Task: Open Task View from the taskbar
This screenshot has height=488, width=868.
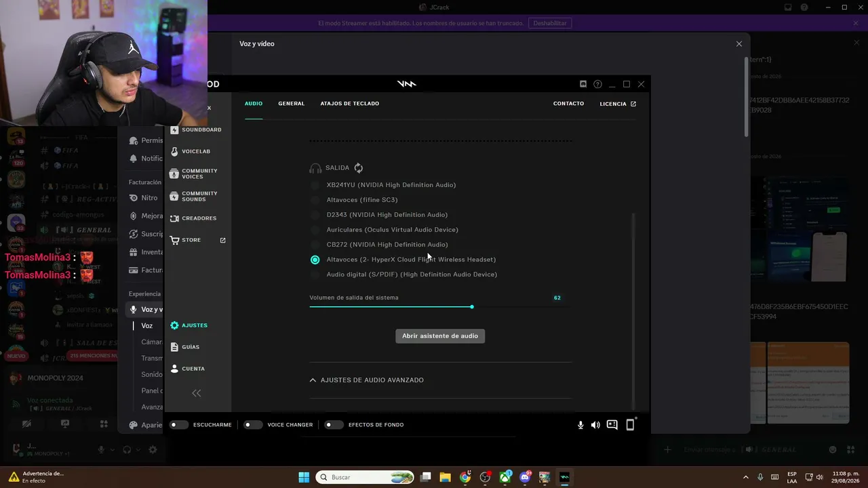Action: click(x=426, y=477)
